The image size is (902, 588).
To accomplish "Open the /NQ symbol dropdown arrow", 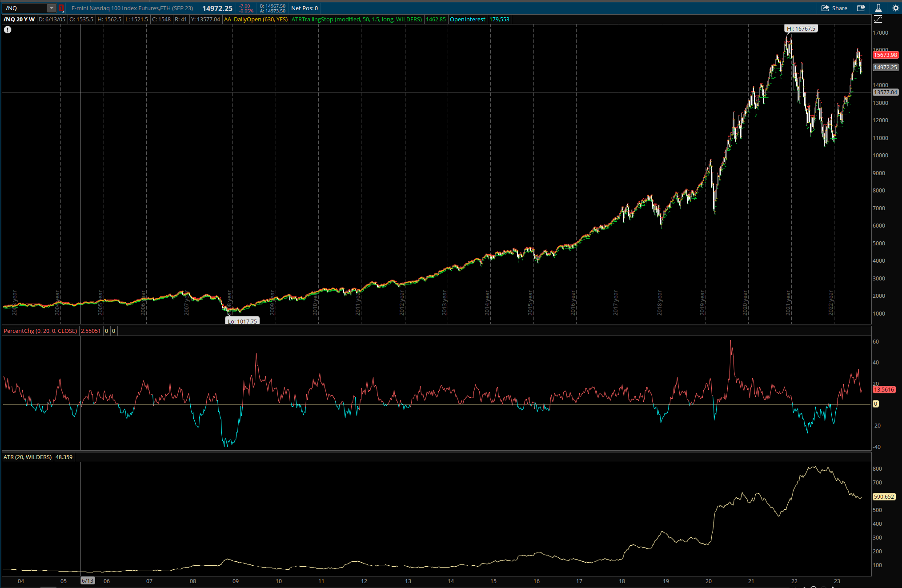I will [x=52, y=8].
